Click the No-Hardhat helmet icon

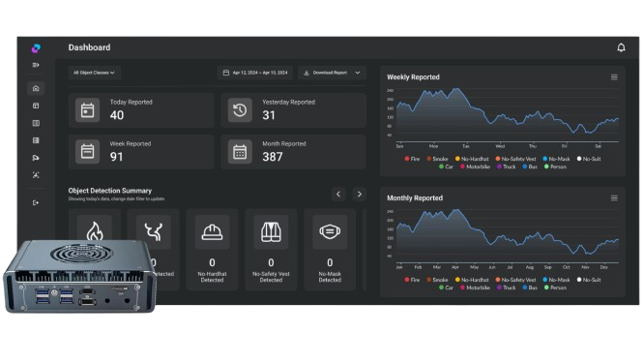click(212, 231)
